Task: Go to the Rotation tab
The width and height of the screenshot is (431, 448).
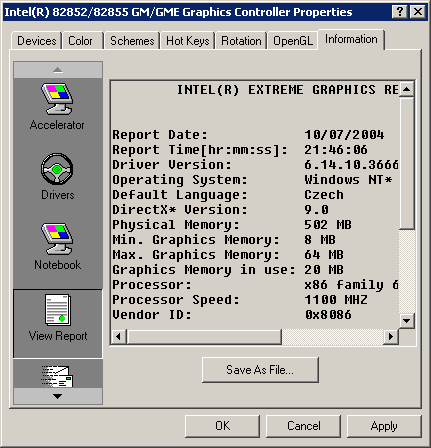Action: point(241,41)
